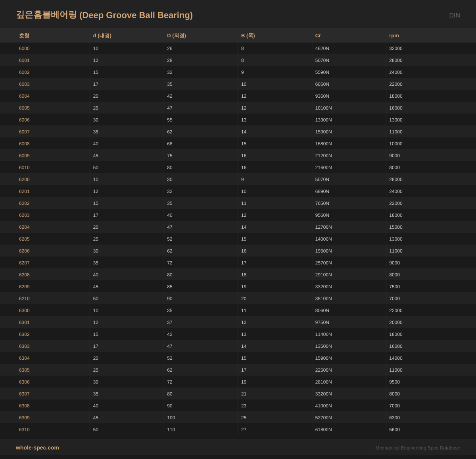Select the Cr value for bearing 6208
The image size is (476, 459).
click(323, 274)
